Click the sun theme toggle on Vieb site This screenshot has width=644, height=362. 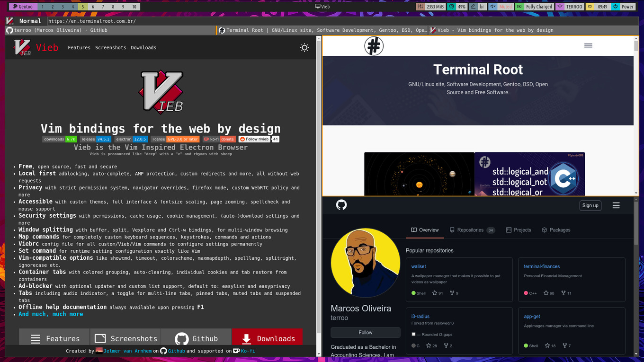pos(304,48)
